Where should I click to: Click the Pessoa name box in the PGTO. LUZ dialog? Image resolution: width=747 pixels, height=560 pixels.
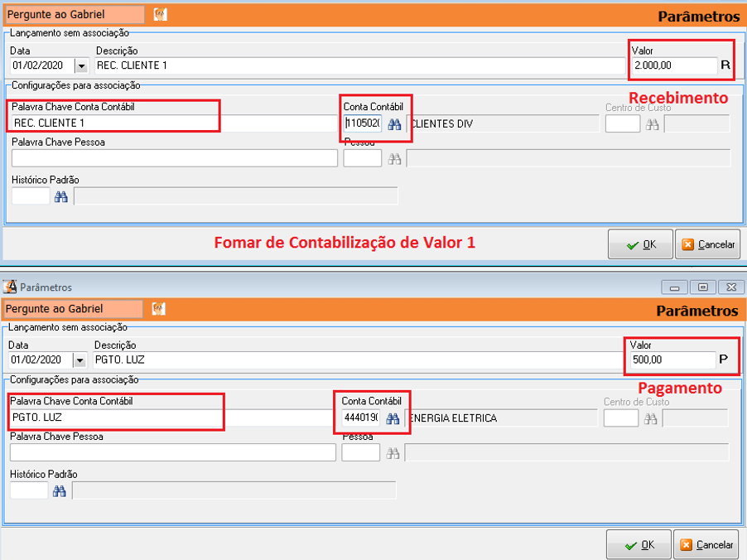[566, 452]
